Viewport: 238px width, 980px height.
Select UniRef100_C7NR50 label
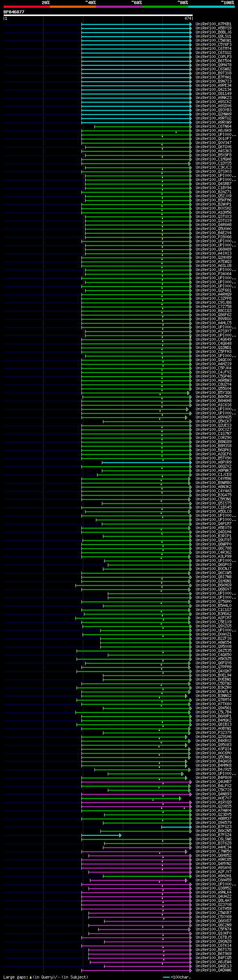coord(213,852)
